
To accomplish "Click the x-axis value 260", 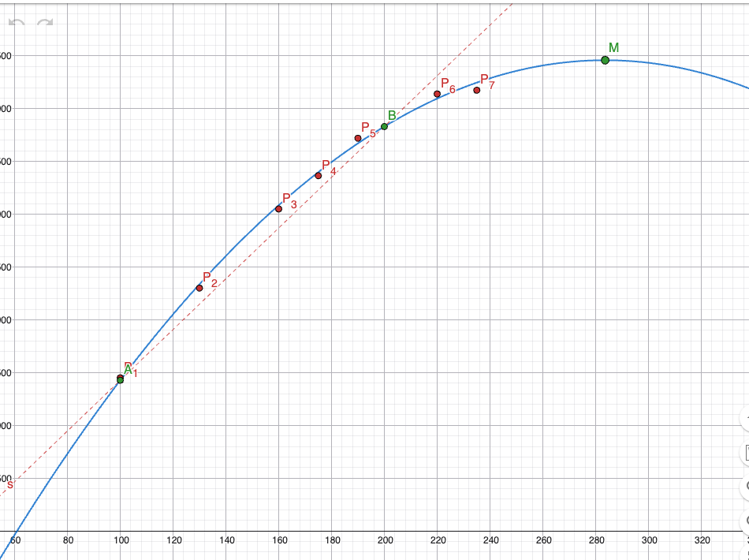I will point(543,540).
